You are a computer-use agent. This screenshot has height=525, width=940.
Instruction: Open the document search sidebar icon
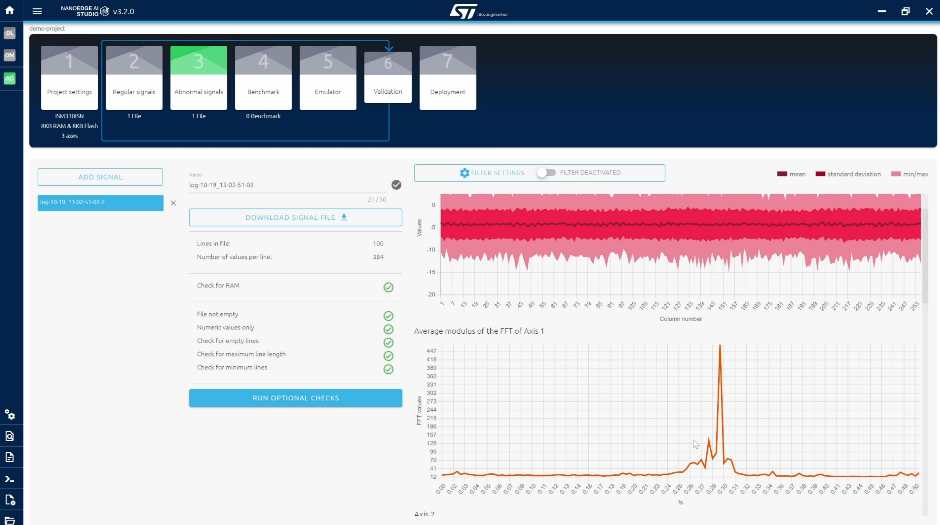(10, 436)
